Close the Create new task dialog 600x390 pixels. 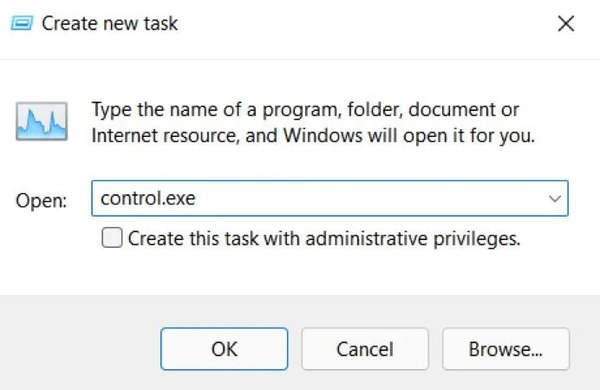[x=566, y=24]
